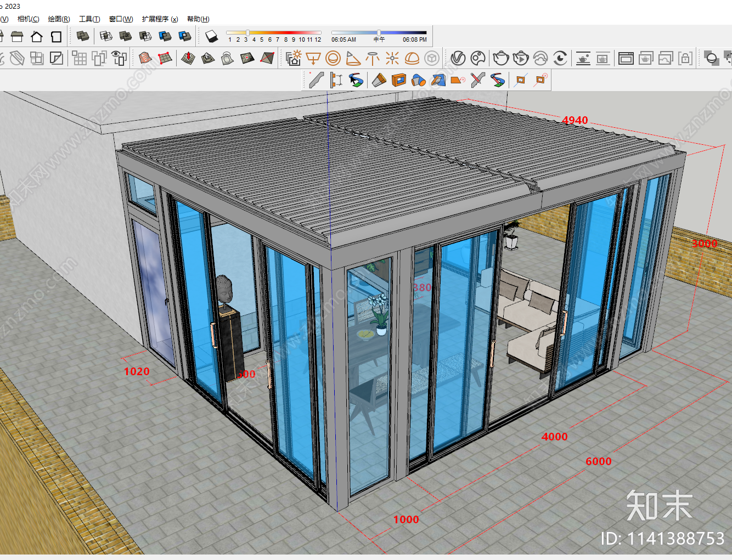This screenshot has height=560, width=732.
Task: Open the 帮助(H) help menu
Action: (198, 19)
